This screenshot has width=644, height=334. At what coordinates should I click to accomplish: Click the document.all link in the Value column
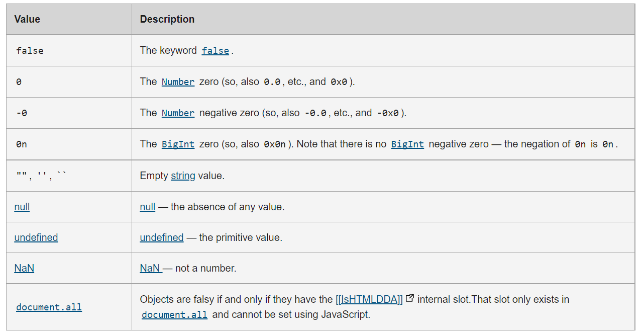click(49, 307)
